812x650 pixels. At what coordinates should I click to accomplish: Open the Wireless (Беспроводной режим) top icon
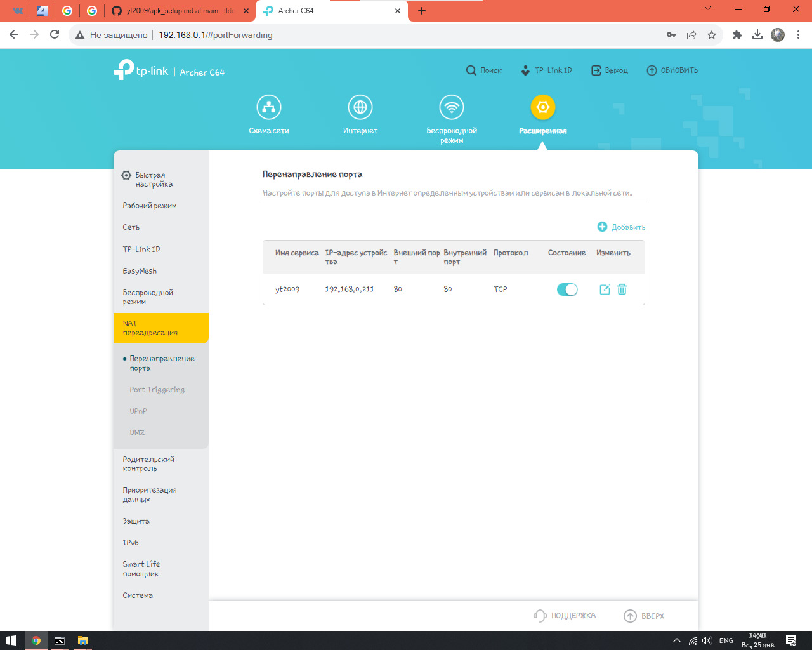(x=452, y=107)
